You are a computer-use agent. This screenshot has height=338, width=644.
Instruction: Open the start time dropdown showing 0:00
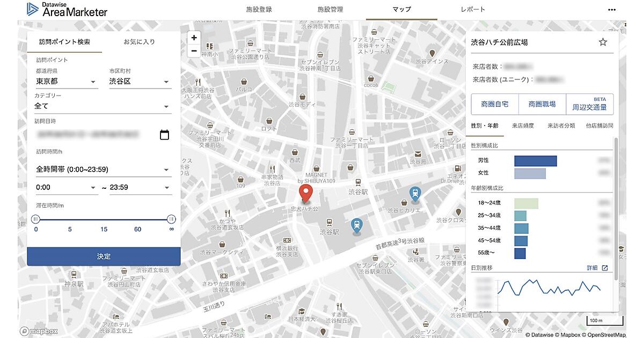pos(67,187)
